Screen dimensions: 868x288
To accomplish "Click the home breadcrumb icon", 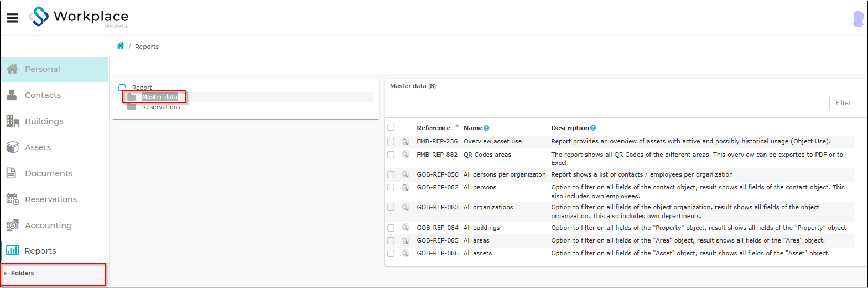I will 121,46.
